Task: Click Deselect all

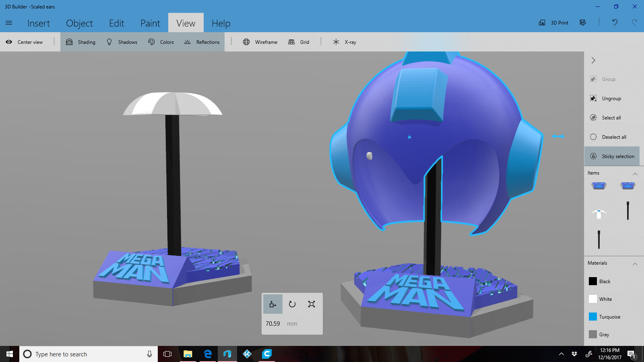Action: click(608, 137)
